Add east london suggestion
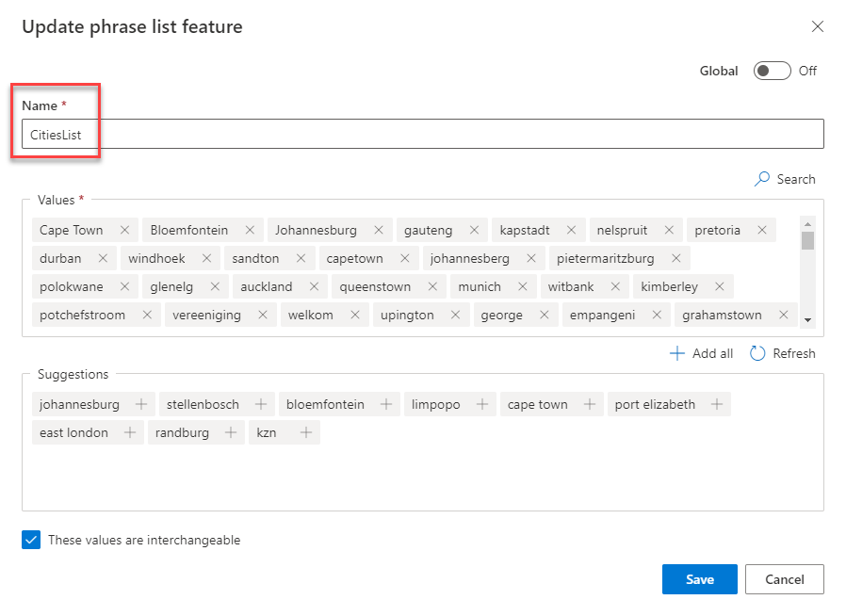Image resolution: width=846 pixels, height=616 pixels. click(x=129, y=432)
